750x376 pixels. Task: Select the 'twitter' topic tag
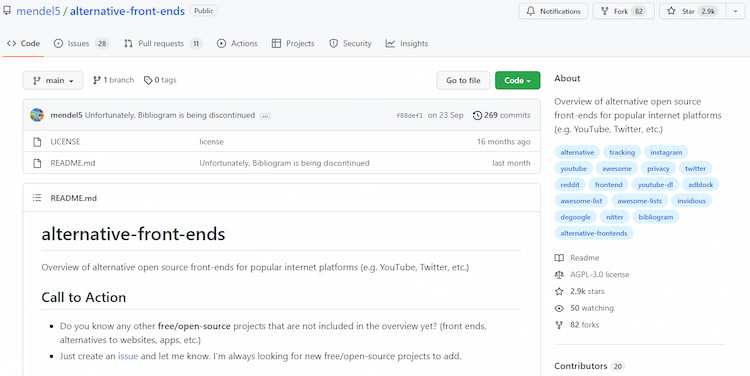click(695, 169)
